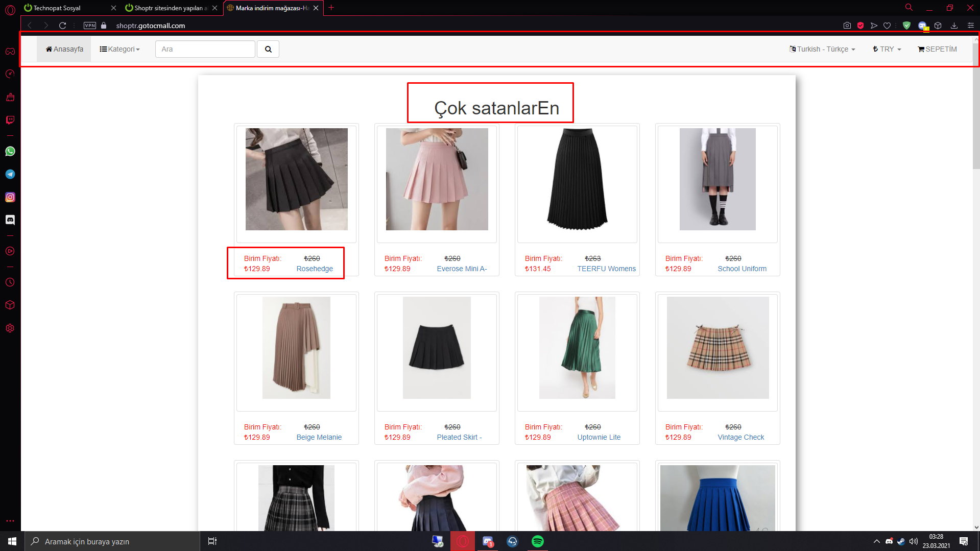Open the Windows Start menu
The height and width of the screenshot is (551, 980).
pyautogui.click(x=12, y=541)
